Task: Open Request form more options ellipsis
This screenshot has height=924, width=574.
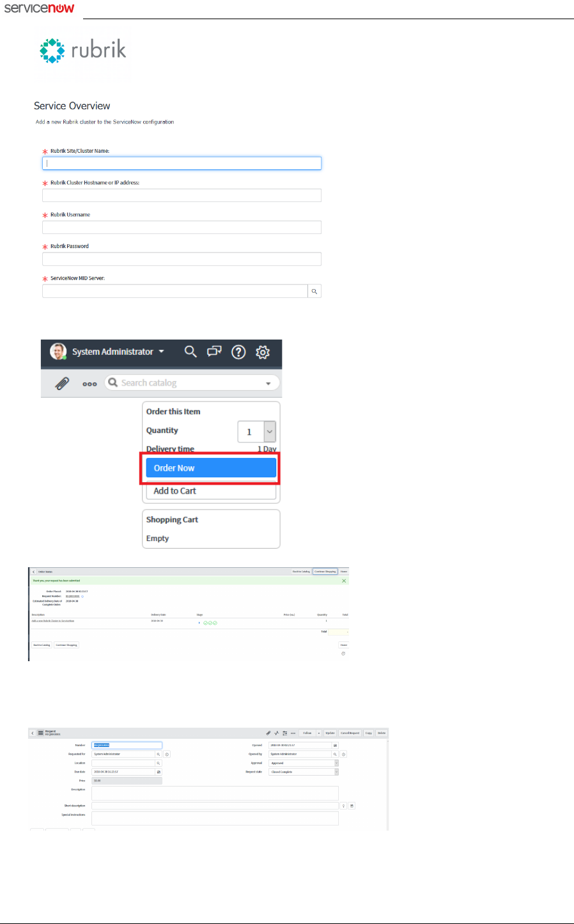Action: (x=293, y=733)
